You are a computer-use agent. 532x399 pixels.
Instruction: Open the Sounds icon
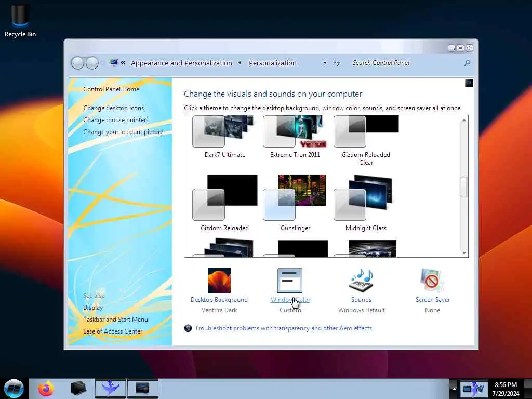pyautogui.click(x=361, y=281)
